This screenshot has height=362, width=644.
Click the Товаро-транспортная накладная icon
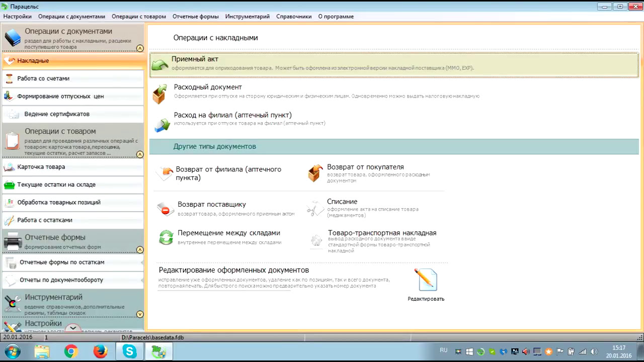point(316,240)
